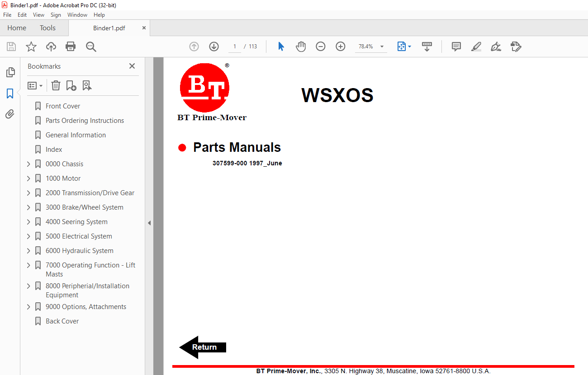Expand the 5000 Electrical System bookmark

28,236
